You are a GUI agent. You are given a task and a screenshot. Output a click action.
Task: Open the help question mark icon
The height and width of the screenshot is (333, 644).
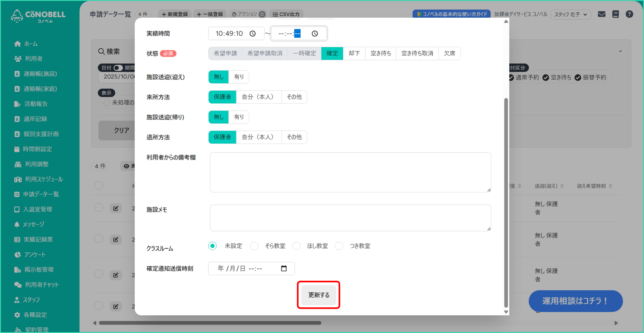tap(629, 14)
